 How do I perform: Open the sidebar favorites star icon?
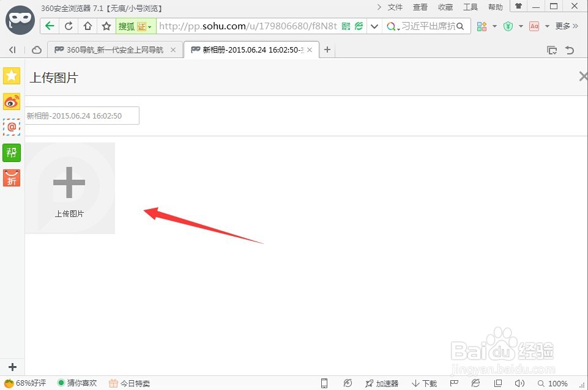(x=12, y=76)
